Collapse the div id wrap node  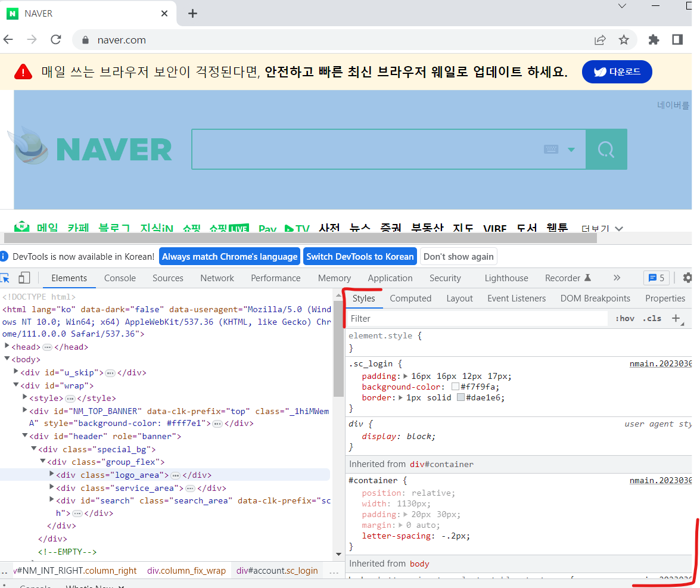(15, 384)
